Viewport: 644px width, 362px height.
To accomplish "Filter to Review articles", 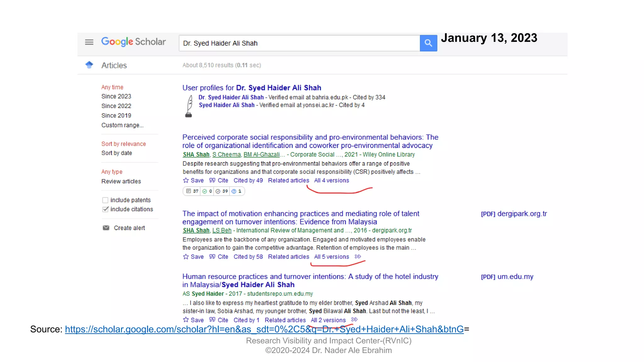I will pyautogui.click(x=121, y=181).
